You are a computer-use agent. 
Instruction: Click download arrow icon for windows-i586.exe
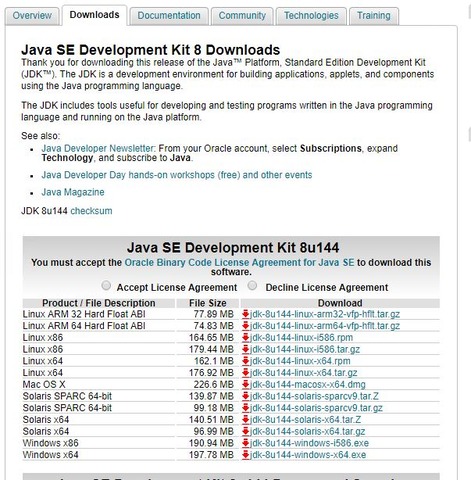coord(246,443)
